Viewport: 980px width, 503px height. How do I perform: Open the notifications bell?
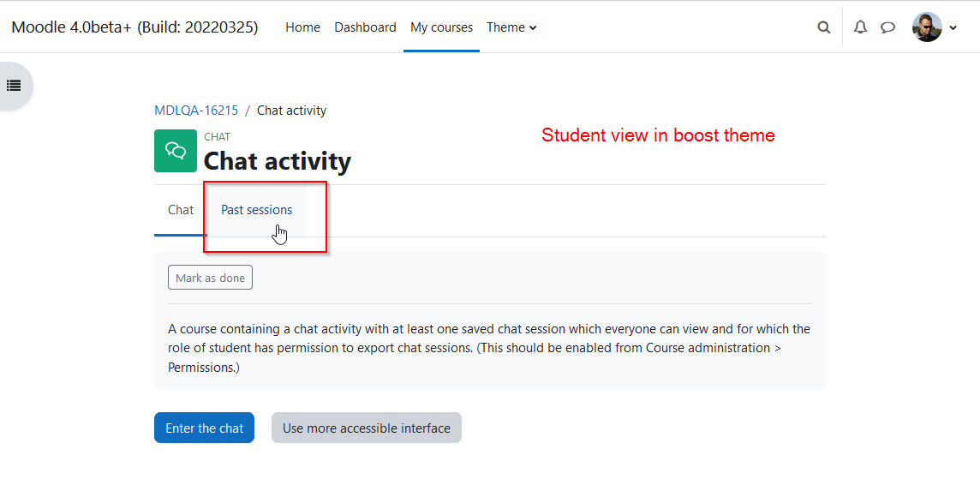(x=861, y=27)
